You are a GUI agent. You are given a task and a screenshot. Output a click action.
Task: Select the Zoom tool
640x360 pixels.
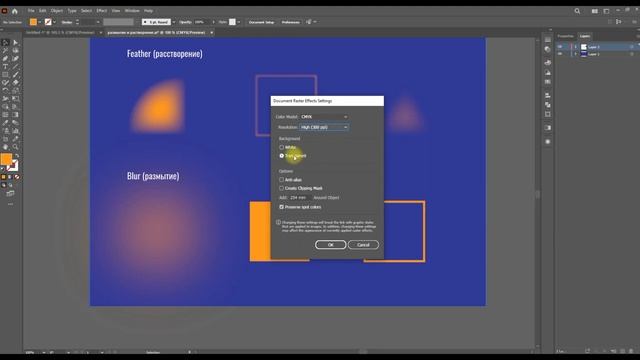click(x=16, y=147)
